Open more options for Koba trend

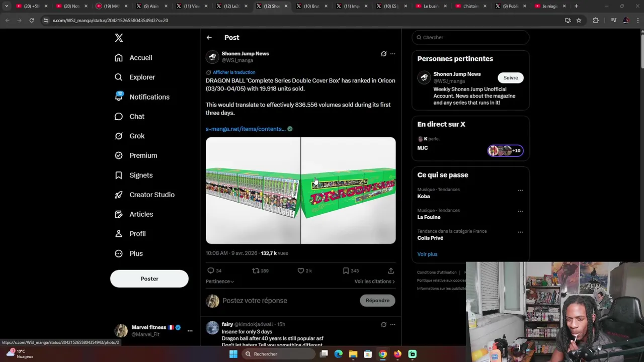520,191
